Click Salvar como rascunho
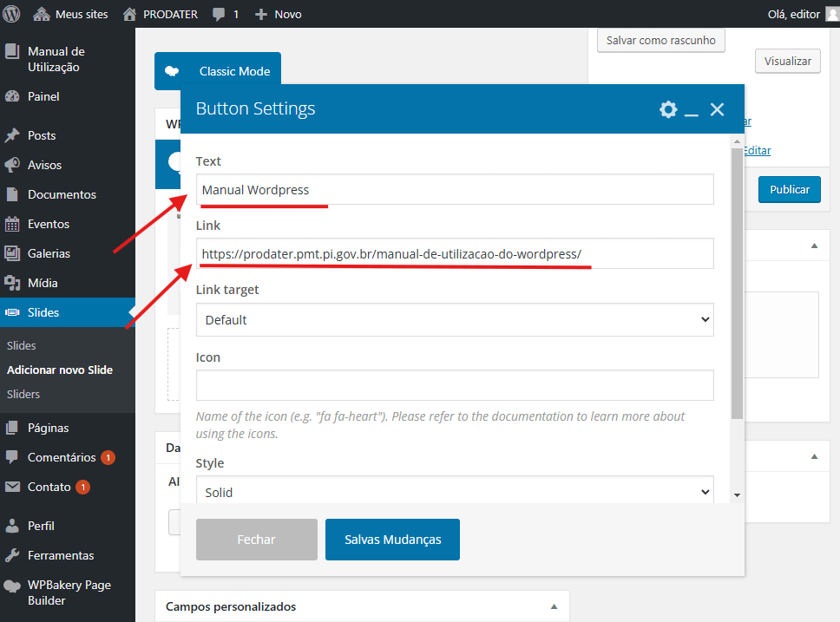The height and width of the screenshot is (622, 840). pyautogui.click(x=661, y=40)
